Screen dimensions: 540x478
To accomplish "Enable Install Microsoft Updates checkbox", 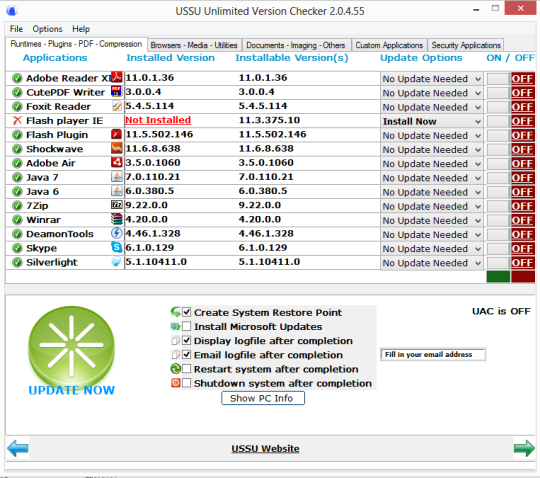I will [x=186, y=326].
